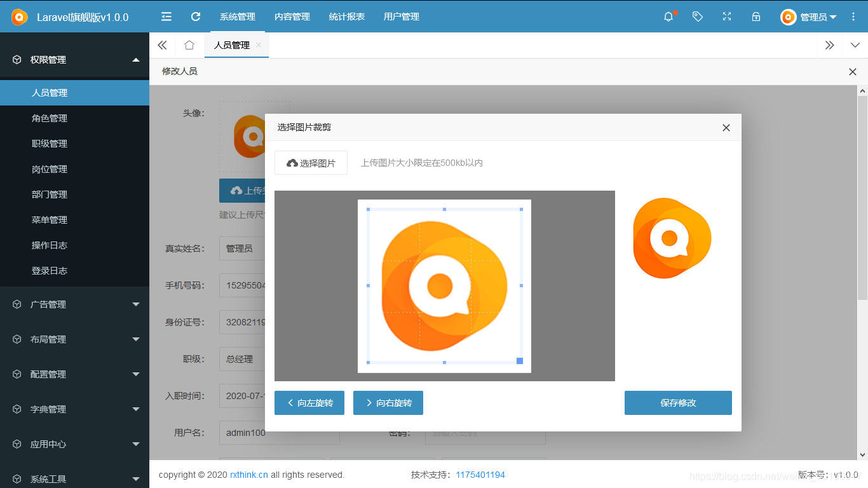This screenshot has height=488, width=868.
Task: Select 操作日志 in the sidebar
Action: pos(74,245)
